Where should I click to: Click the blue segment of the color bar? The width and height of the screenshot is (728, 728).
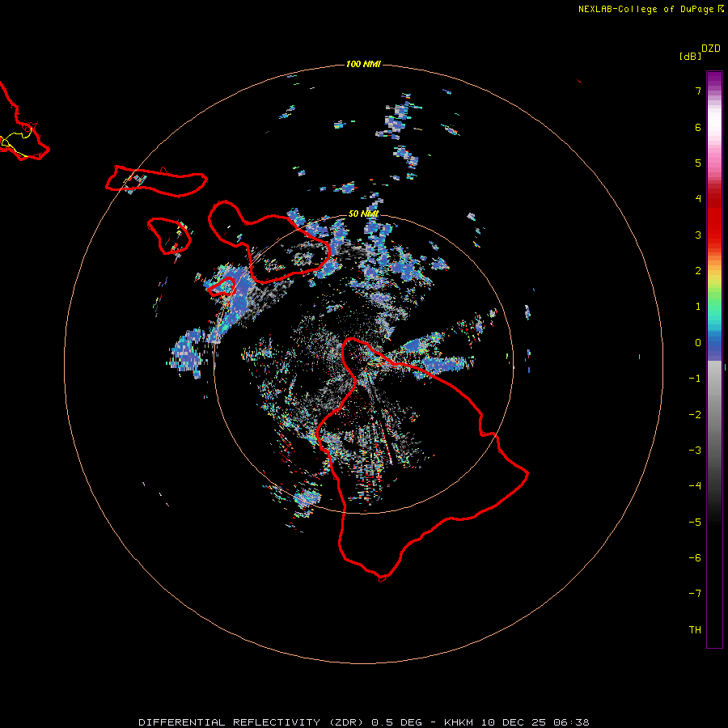coord(714,346)
